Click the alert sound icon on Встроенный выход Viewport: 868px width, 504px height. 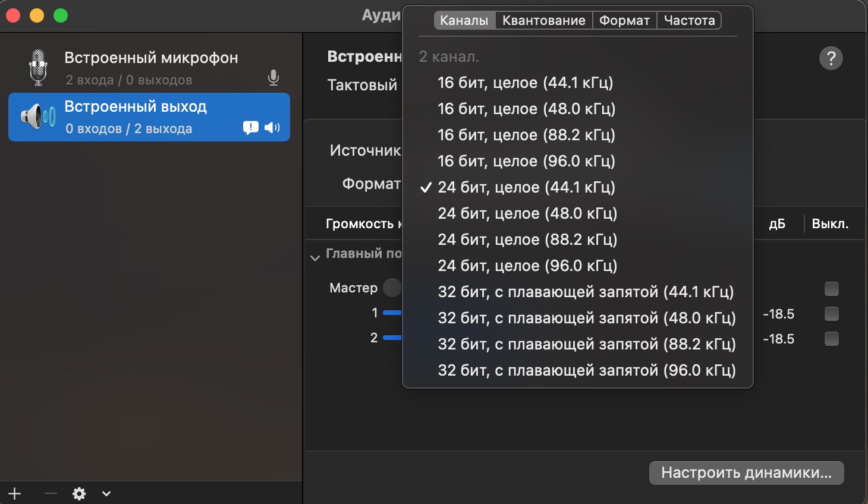(x=250, y=128)
